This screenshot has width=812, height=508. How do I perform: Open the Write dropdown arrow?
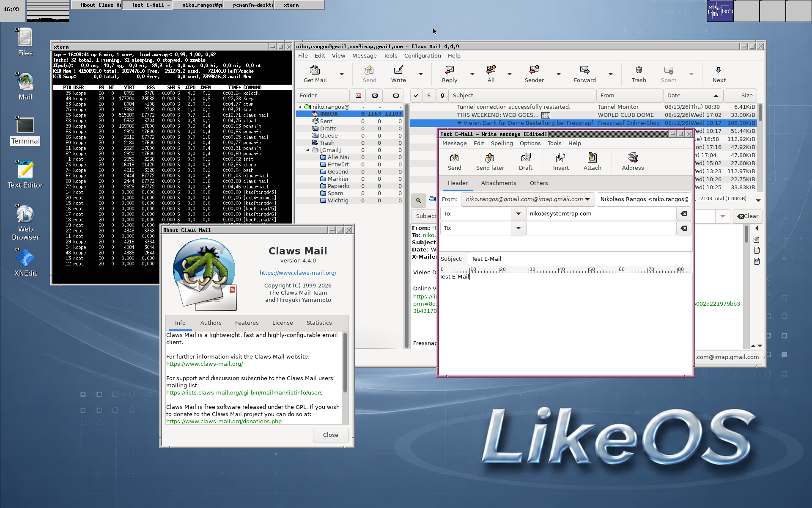pyautogui.click(x=421, y=74)
